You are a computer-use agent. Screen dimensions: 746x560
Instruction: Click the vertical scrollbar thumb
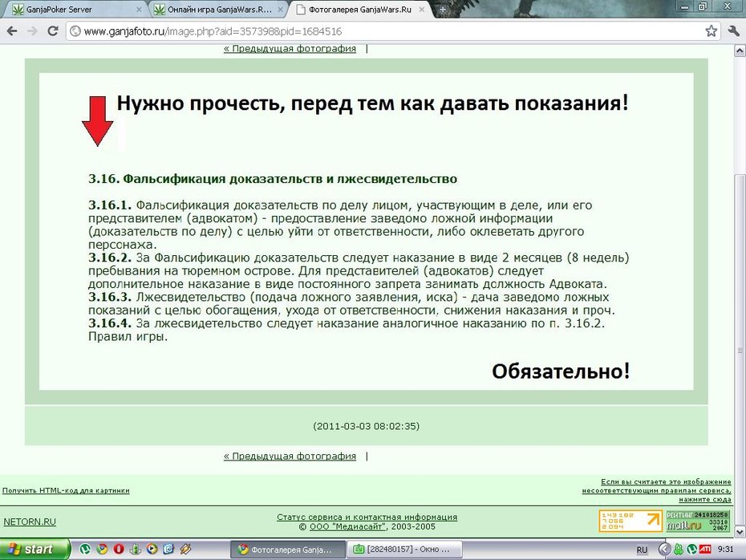740,350
